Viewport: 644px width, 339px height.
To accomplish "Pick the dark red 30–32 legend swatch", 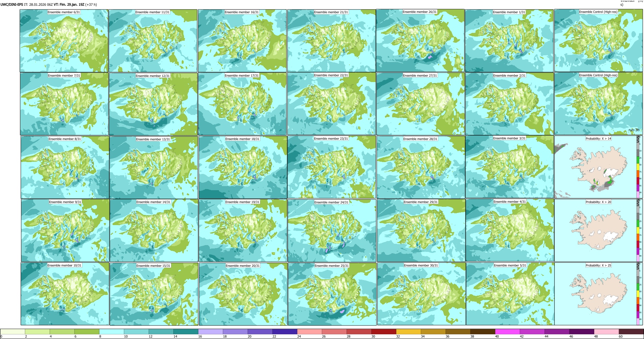I will 384,332.
